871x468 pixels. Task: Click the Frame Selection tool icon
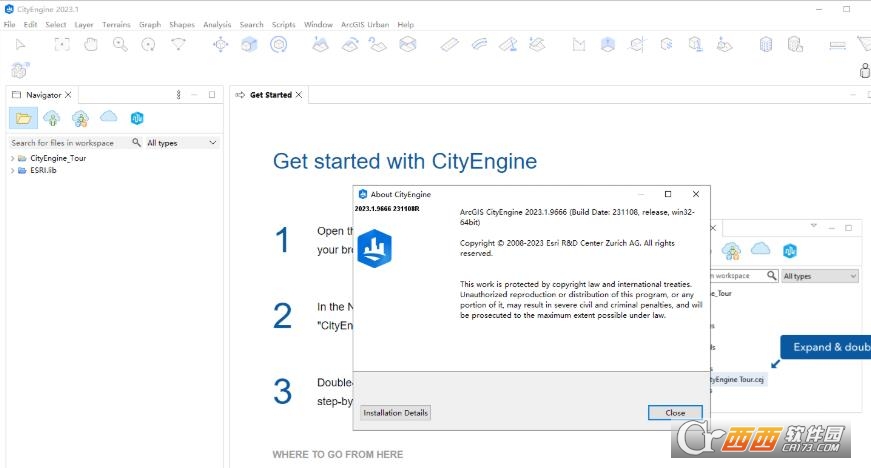[x=62, y=44]
